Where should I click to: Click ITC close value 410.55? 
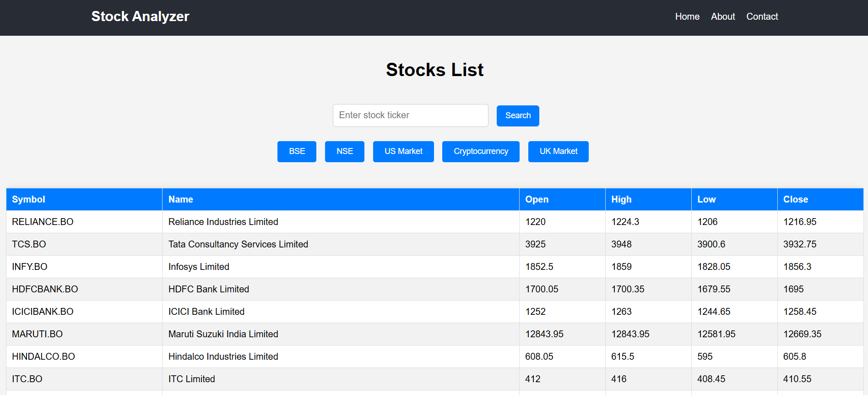coord(797,379)
